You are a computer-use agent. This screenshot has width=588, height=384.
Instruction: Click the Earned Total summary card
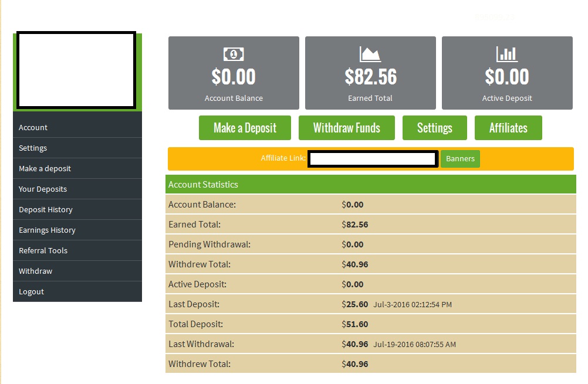click(x=370, y=73)
